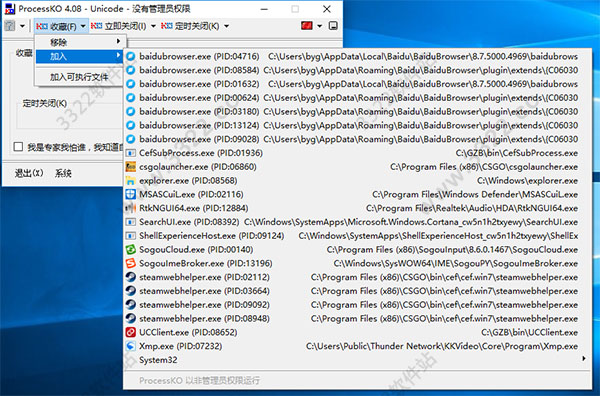
Task: Add UCClient.exe PID:08652 entry
Action: [x=357, y=332]
